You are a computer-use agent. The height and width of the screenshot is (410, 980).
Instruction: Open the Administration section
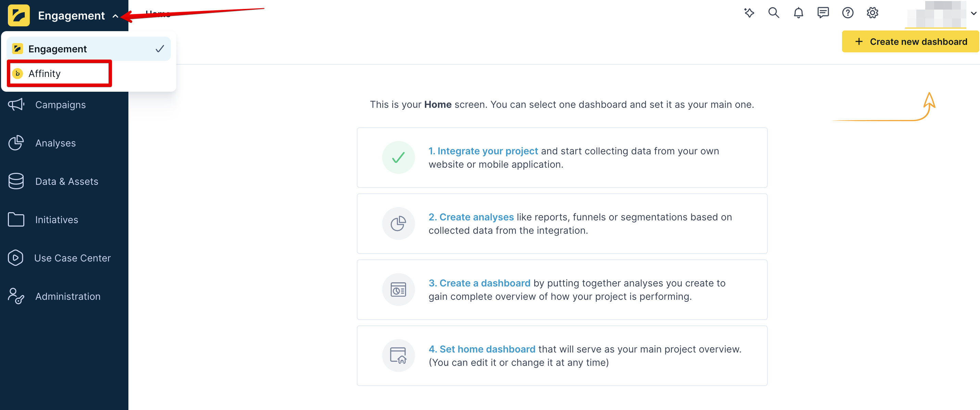pos(68,296)
